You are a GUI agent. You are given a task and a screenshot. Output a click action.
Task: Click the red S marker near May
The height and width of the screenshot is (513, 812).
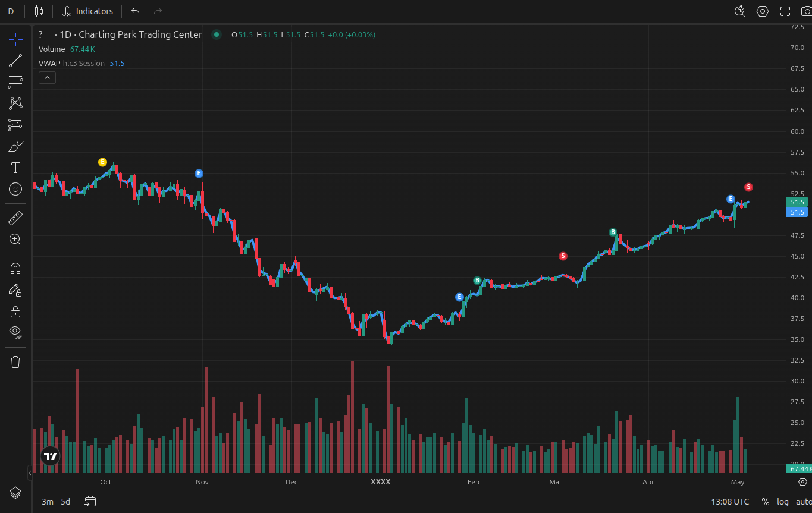[x=748, y=187]
